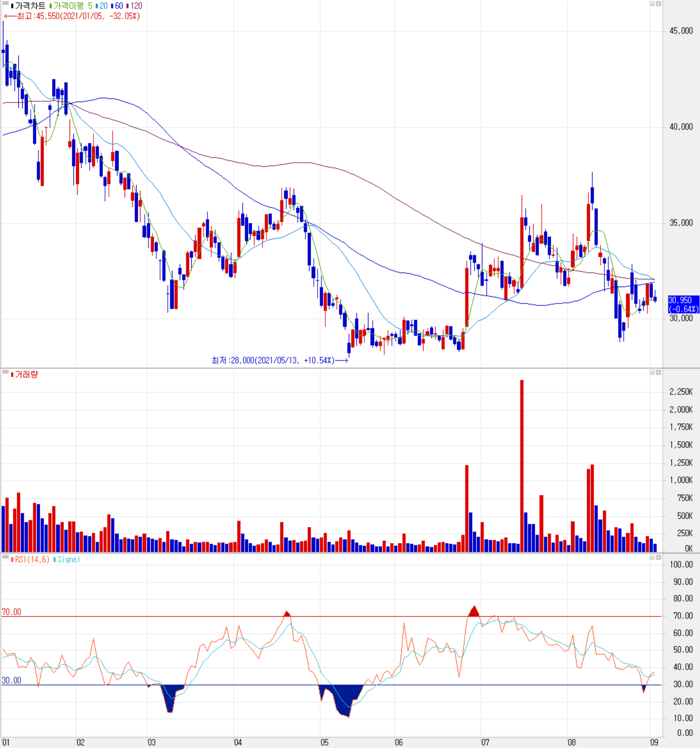The height and width of the screenshot is (748, 700).
Task: Close the price chart panel
Action: 659,4
